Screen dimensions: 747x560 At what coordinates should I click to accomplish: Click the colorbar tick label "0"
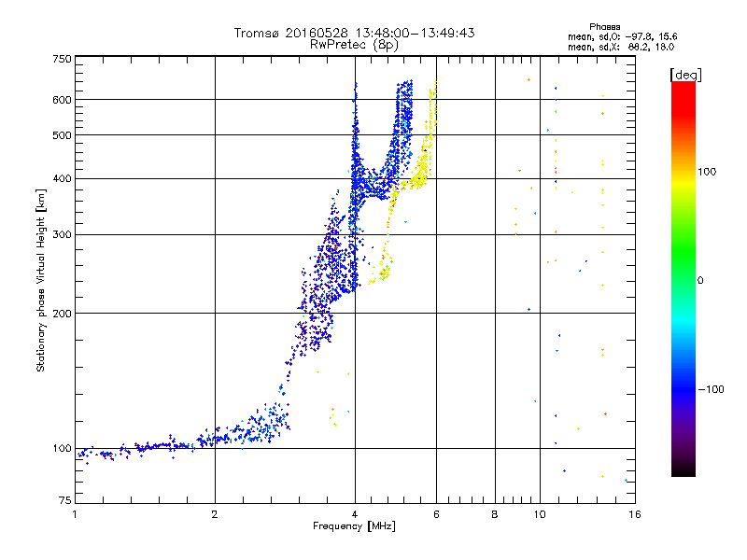tap(700, 281)
